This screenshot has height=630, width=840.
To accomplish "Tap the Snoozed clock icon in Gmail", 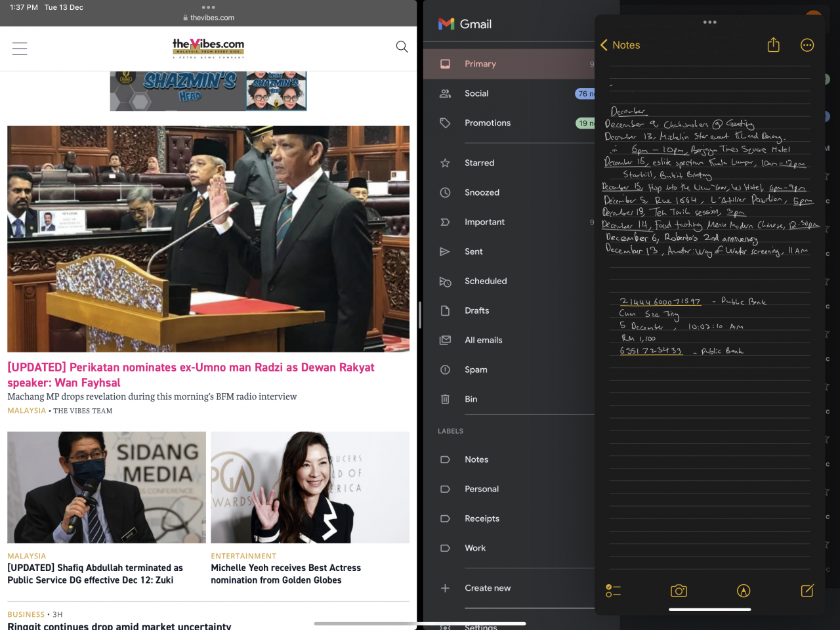I will tap(445, 192).
